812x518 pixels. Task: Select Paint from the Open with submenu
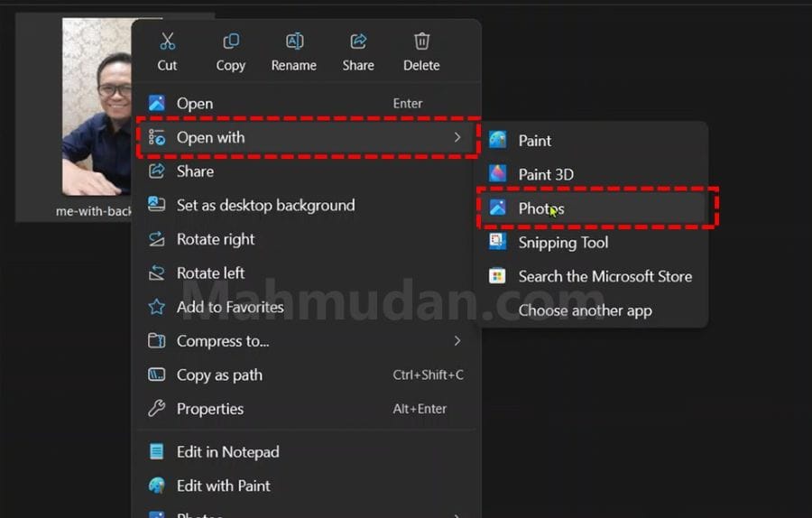(534, 140)
